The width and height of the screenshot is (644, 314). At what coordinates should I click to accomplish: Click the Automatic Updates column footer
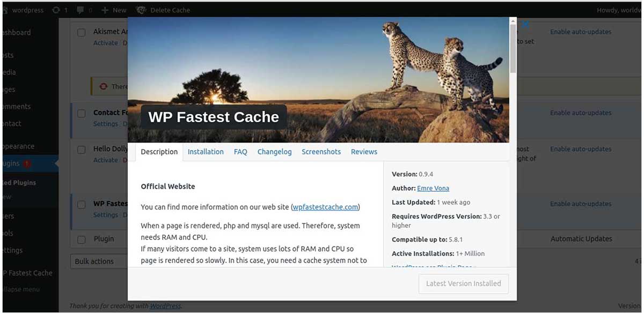[581, 239]
